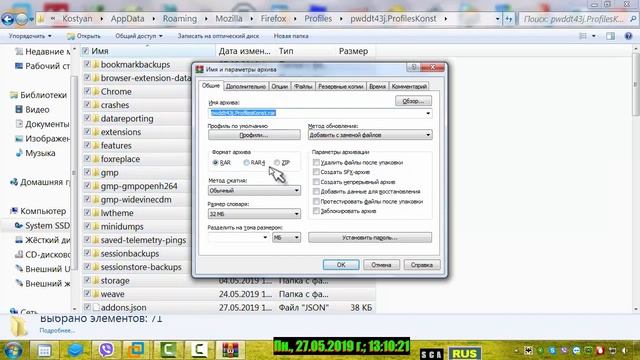Check the 'Заблокировать архив' box
Viewport: 640px width, 360px height.
pyautogui.click(x=316, y=211)
